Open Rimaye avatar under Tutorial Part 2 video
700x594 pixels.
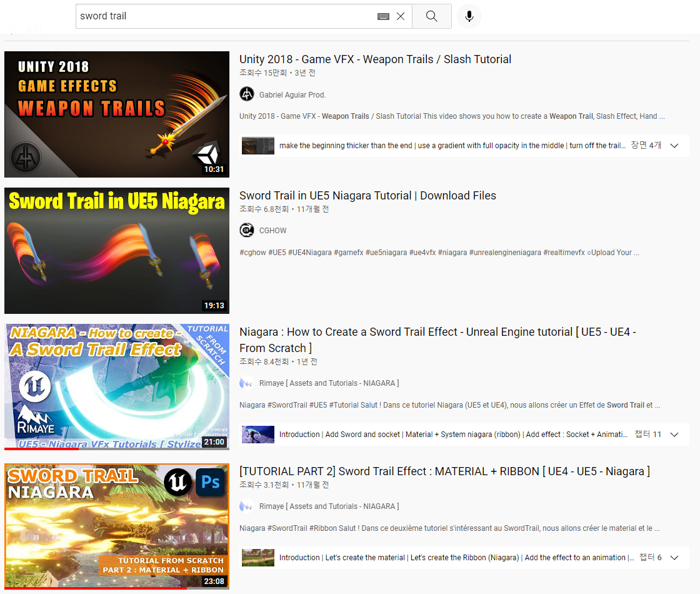(247, 506)
